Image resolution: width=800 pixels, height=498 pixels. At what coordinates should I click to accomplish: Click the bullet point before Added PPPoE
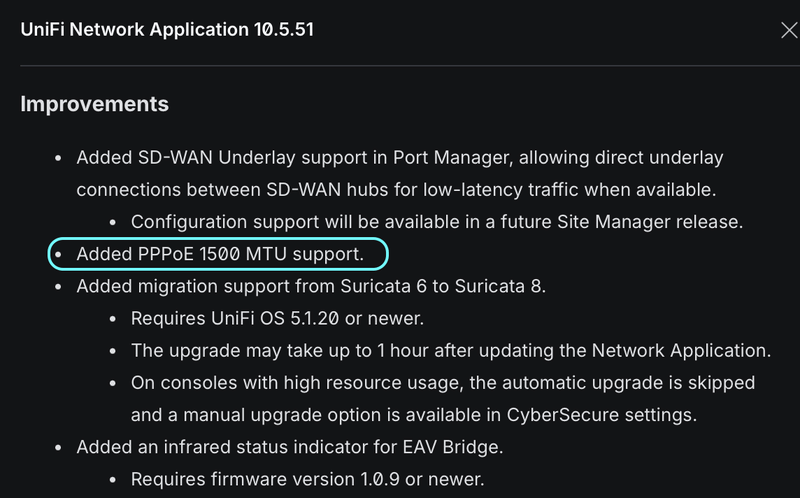click(58, 254)
